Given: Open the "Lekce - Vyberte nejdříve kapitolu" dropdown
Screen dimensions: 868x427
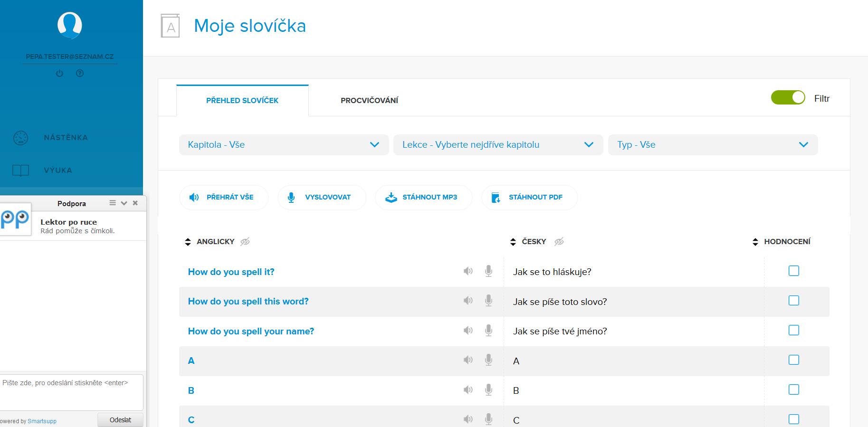Looking at the screenshot, I should click(x=498, y=145).
